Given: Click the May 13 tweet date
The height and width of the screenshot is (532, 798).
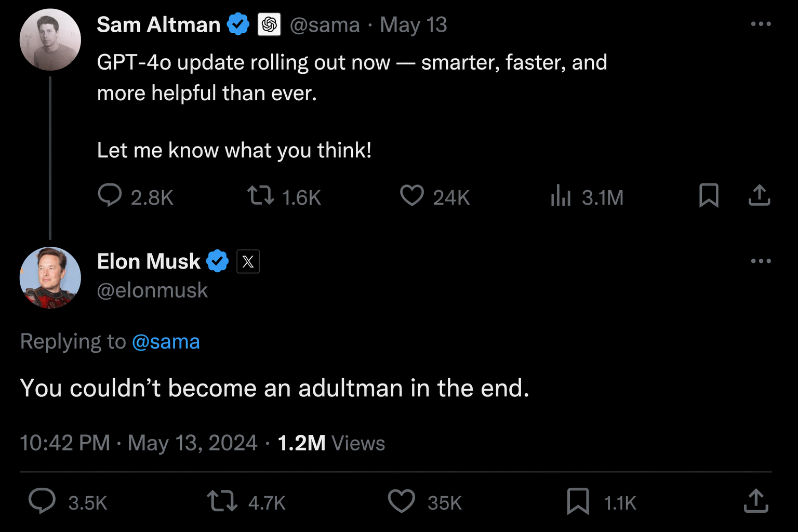Looking at the screenshot, I should click(x=413, y=25).
